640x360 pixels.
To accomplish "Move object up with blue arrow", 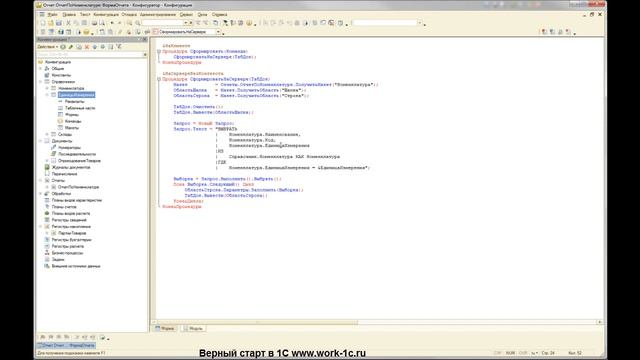I will 95,47.
